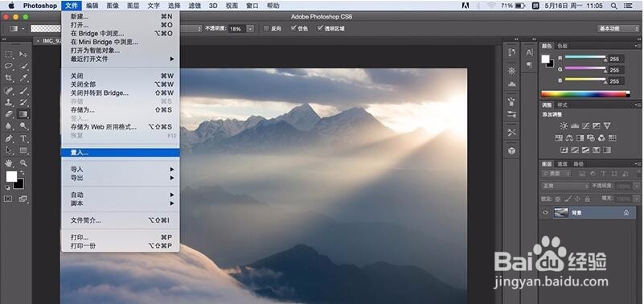The image size is (644, 304).
Task: Switch to the 路径 tab
Action: [x=578, y=164]
